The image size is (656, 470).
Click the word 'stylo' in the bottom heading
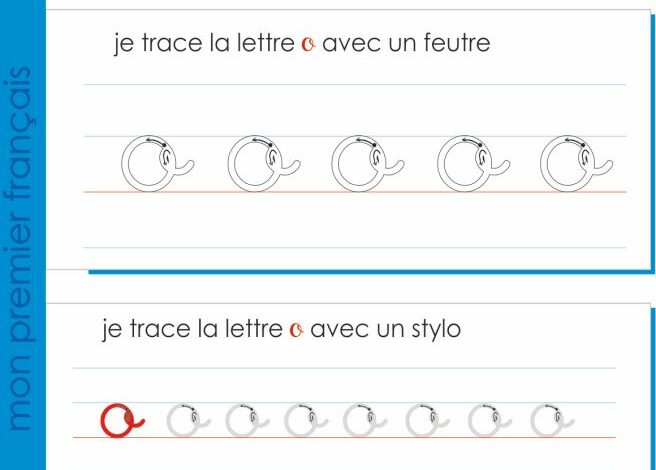click(436, 330)
